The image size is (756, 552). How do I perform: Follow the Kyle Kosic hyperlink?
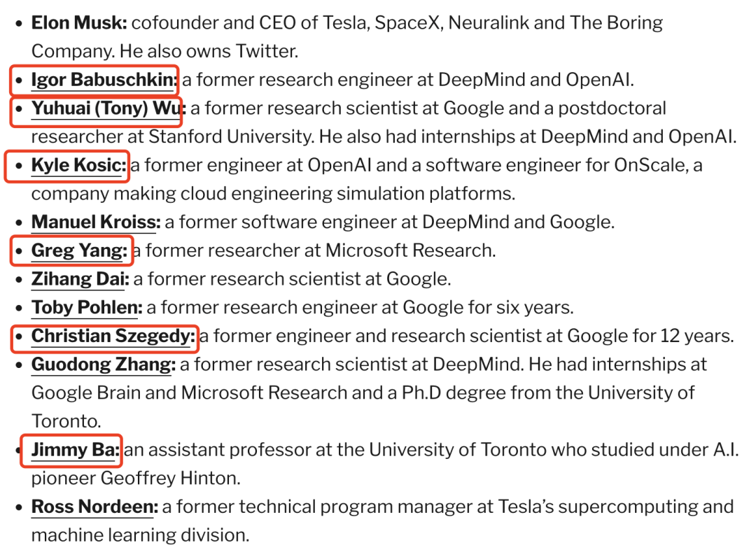pyautogui.click(x=78, y=166)
